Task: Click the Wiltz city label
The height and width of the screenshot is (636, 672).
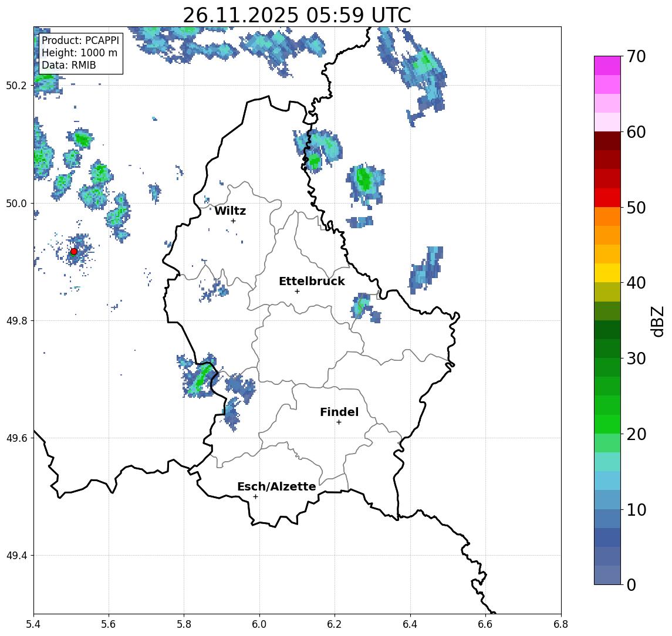Action: tap(230, 211)
